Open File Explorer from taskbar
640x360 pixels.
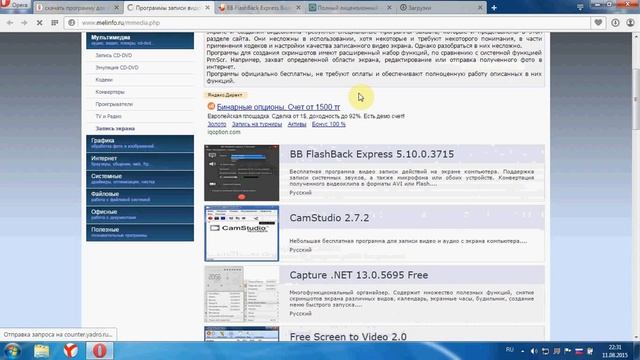[x=42, y=351]
